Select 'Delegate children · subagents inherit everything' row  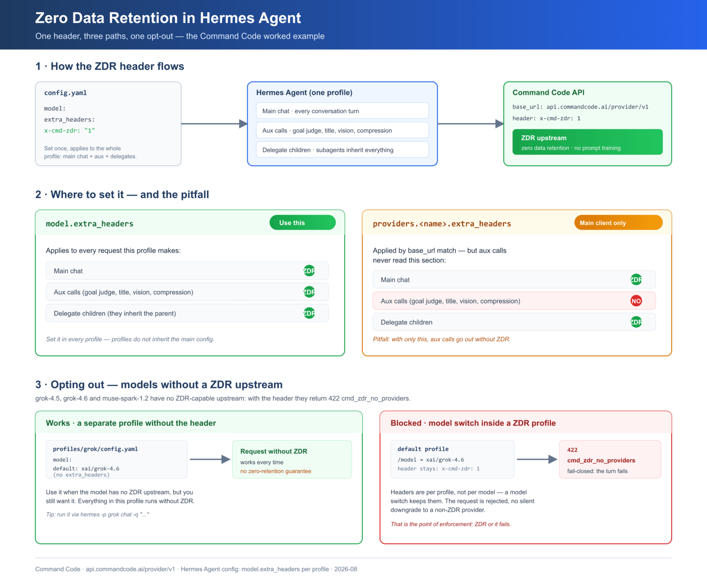pos(342,150)
